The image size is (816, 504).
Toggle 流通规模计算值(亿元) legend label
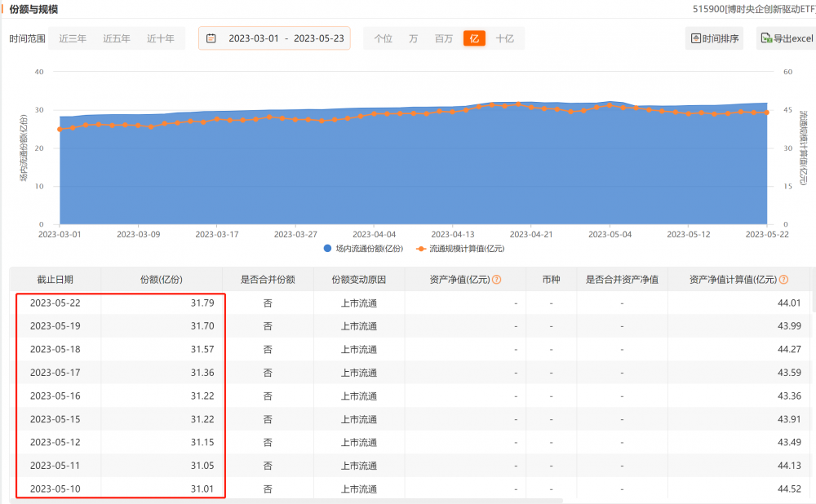click(467, 249)
